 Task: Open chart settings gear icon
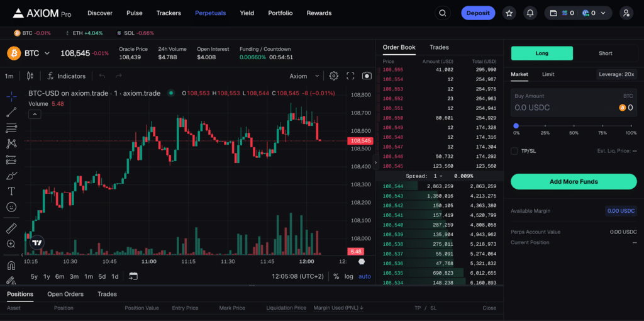click(334, 76)
